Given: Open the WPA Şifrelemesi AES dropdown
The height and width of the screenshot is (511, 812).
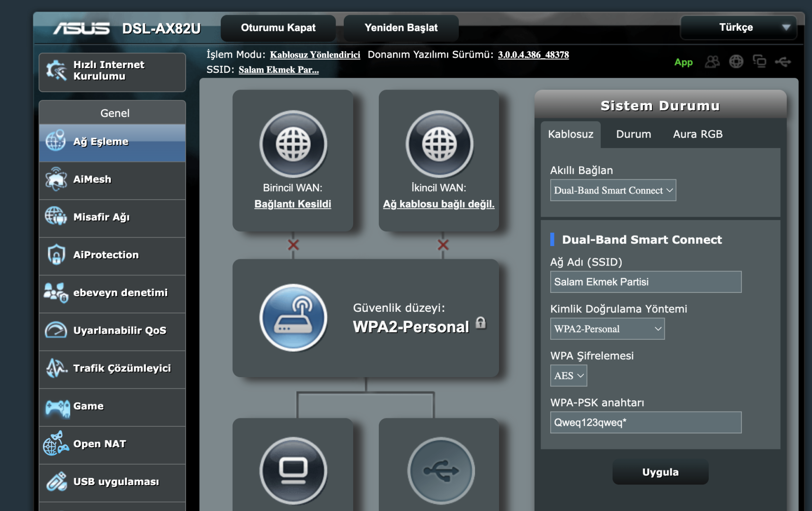Looking at the screenshot, I should tap(569, 376).
